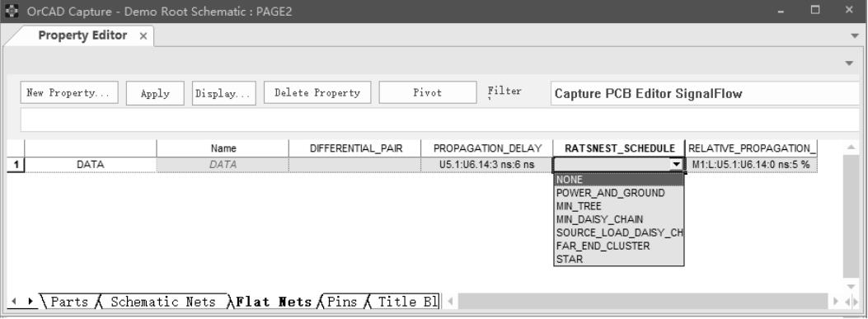Select the Property Editor tab
Image resolution: width=868 pixels, height=319 pixels.
pyautogui.click(x=82, y=35)
